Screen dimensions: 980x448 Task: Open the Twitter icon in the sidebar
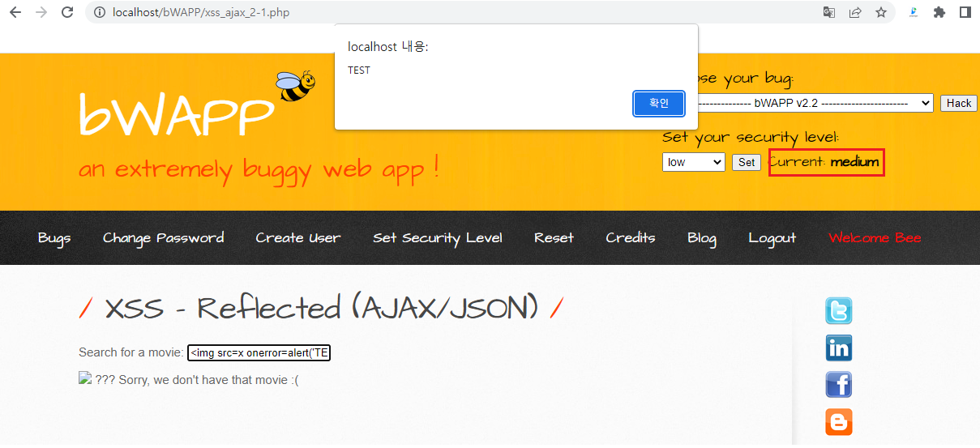click(x=839, y=311)
